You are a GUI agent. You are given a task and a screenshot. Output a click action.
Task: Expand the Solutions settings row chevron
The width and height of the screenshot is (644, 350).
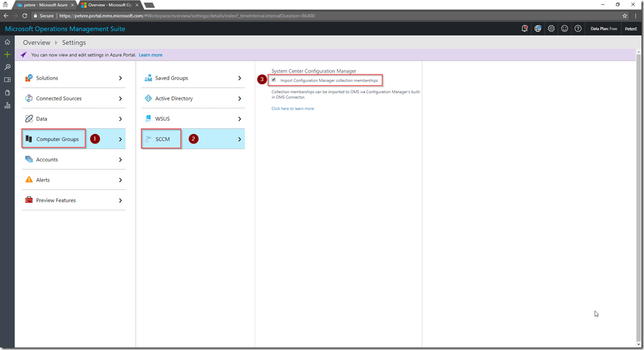tap(120, 78)
